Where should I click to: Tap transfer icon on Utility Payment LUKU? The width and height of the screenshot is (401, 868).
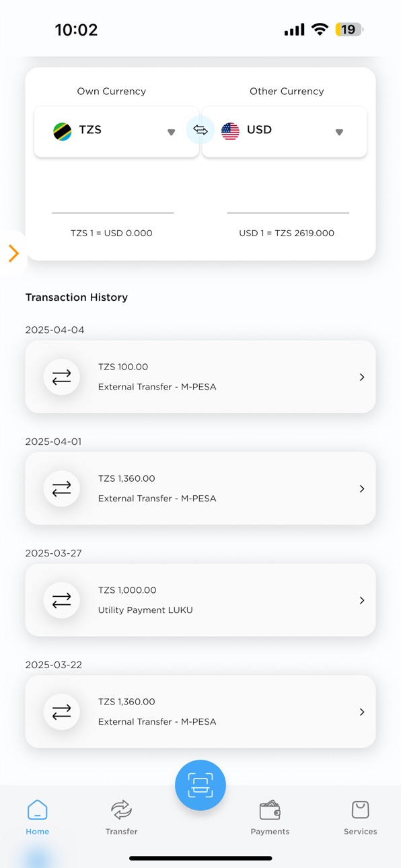pyautogui.click(x=62, y=600)
